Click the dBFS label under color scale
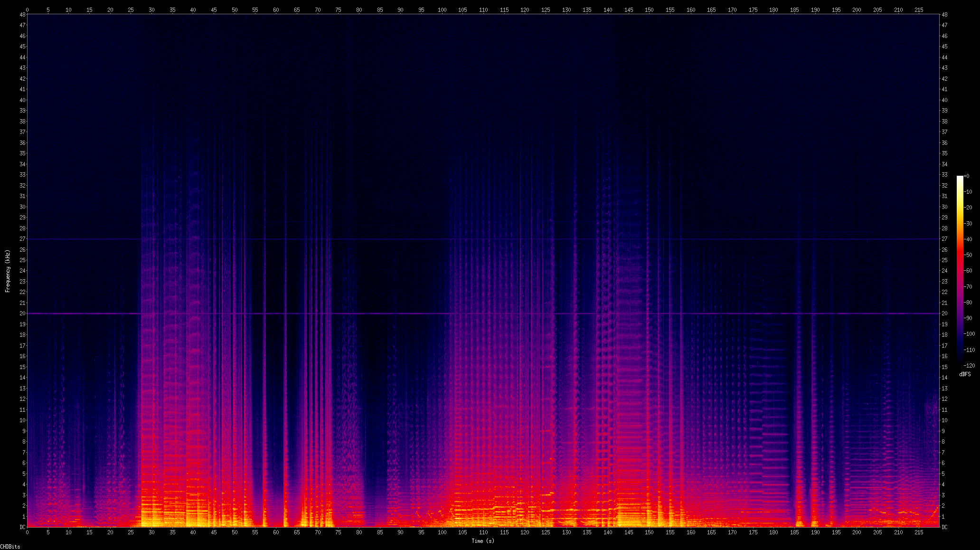Image resolution: width=980 pixels, height=550 pixels. pos(965,374)
